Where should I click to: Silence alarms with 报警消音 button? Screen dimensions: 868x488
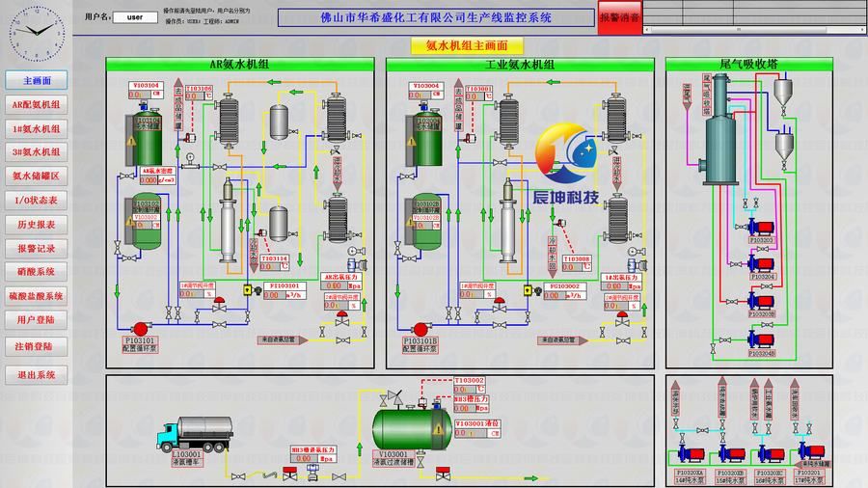pos(619,17)
